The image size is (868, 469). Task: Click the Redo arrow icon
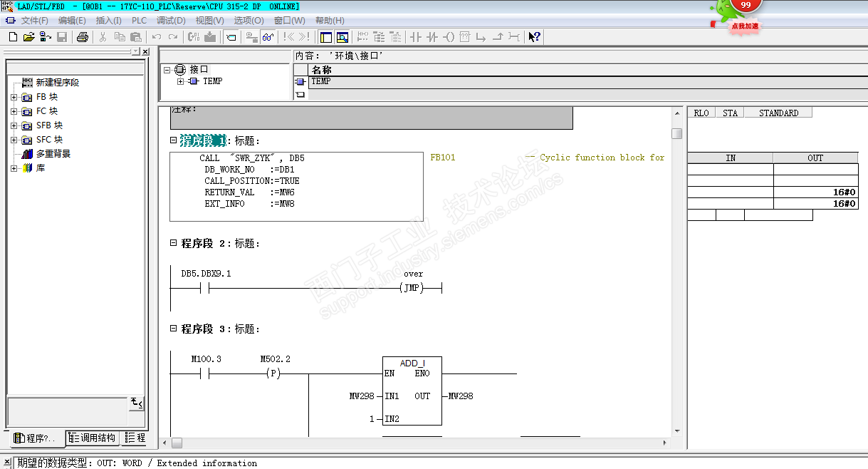click(x=173, y=37)
